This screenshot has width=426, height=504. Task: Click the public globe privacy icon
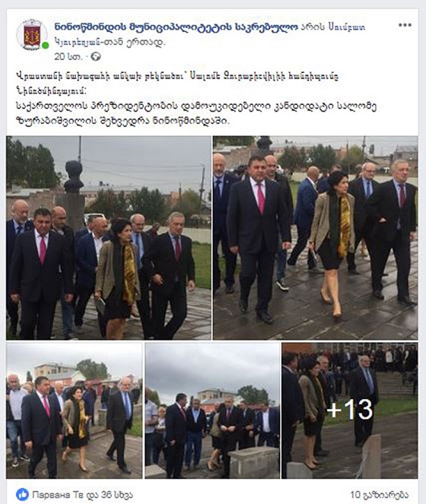point(96,57)
